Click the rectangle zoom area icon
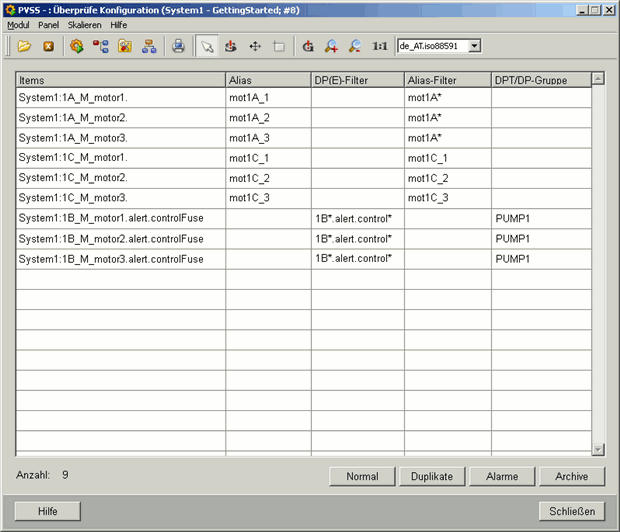The width and height of the screenshot is (620, 532). pyautogui.click(x=279, y=46)
